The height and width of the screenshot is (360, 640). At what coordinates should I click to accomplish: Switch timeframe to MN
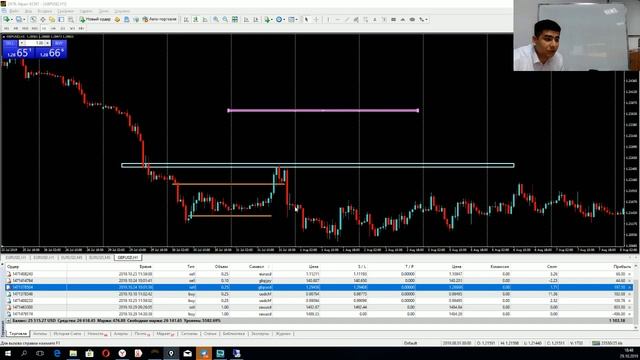pyautogui.click(x=81, y=28)
